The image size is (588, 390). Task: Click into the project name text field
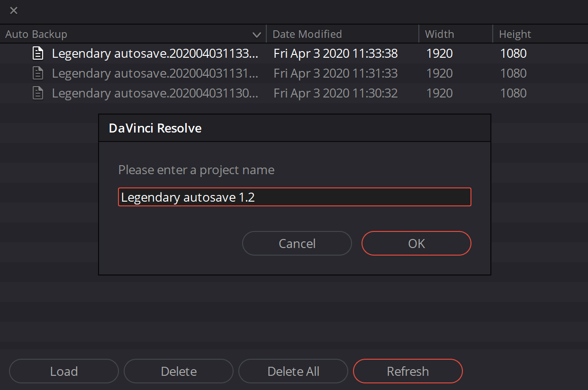[x=295, y=197]
